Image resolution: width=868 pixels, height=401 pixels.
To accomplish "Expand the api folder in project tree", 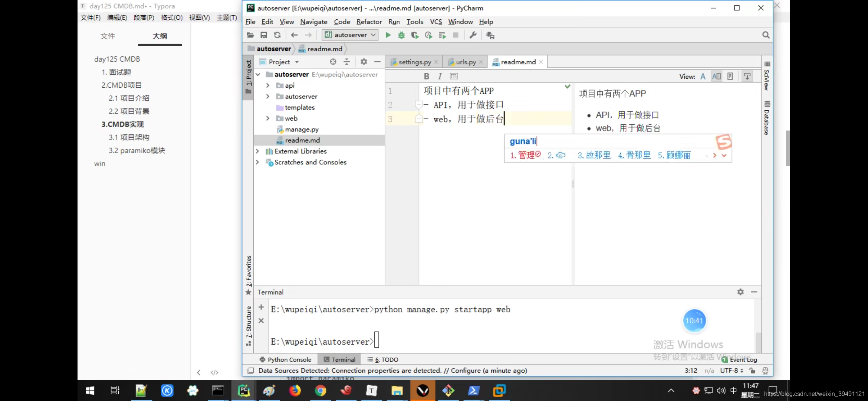I will tap(267, 85).
